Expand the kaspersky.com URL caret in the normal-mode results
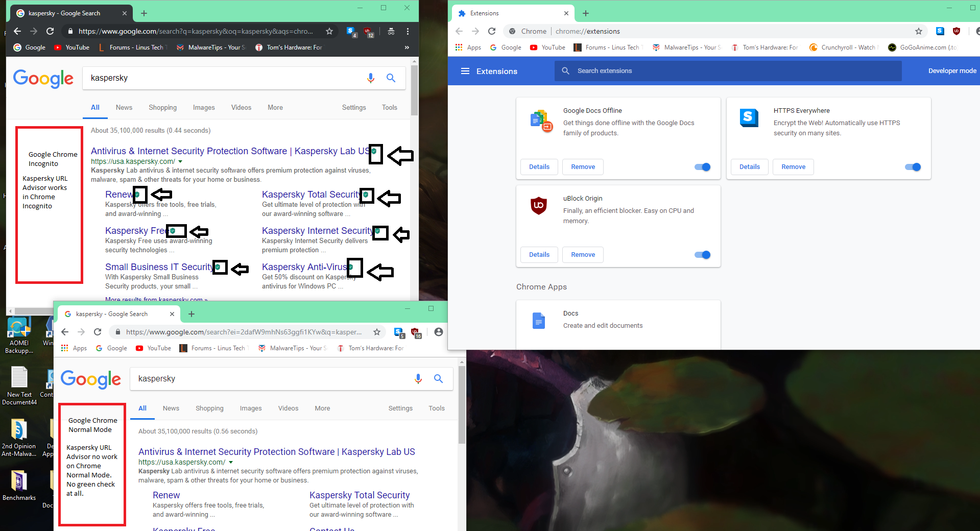The image size is (980, 531). [x=231, y=462]
